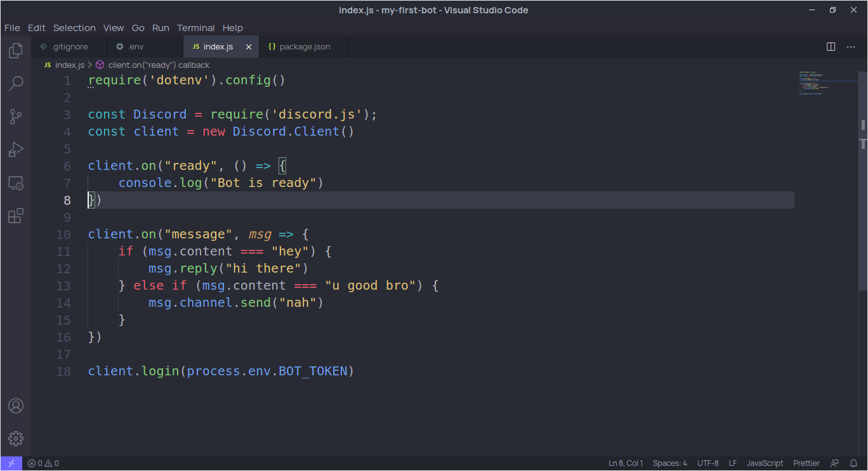Click line number 1 in gutter
The width and height of the screenshot is (868, 471).
(67, 81)
